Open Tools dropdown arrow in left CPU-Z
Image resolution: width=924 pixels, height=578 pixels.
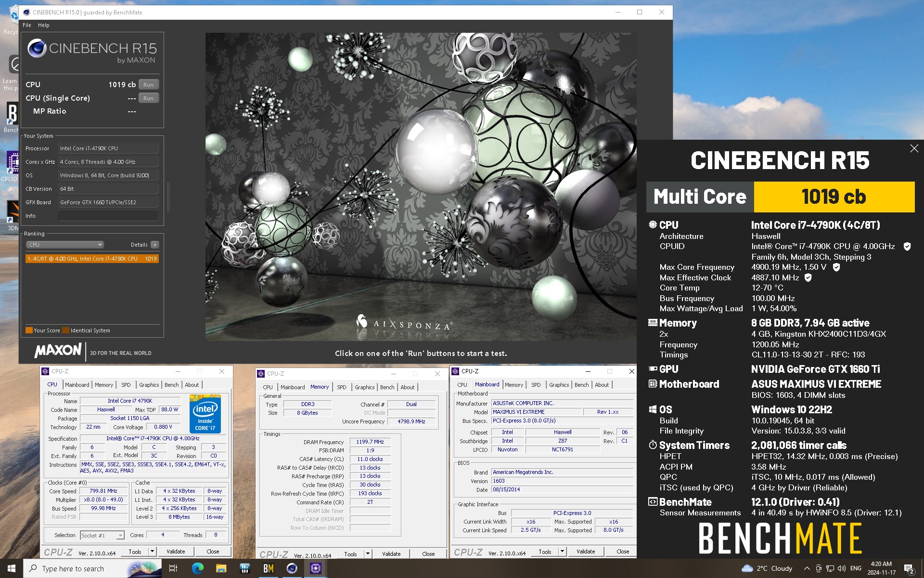click(x=152, y=552)
